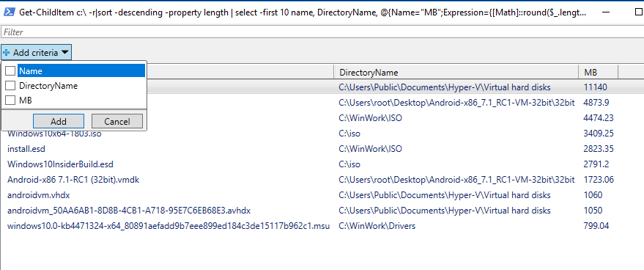
Task: Open the Add criteria dropdown arrow
Action: click(65, 53)
